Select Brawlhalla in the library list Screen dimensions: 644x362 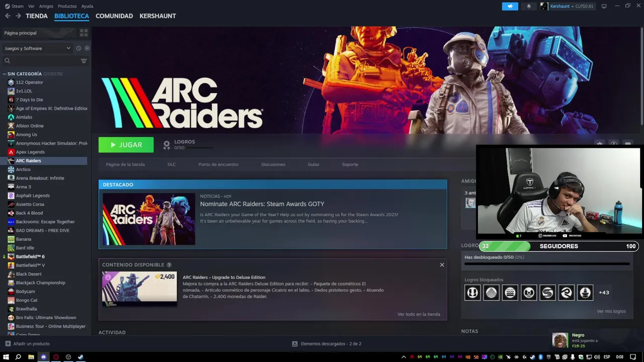click(27, 309)
